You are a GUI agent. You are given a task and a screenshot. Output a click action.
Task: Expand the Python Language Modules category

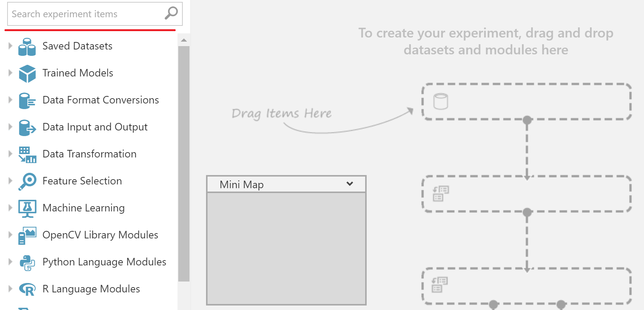coord(10,262)
